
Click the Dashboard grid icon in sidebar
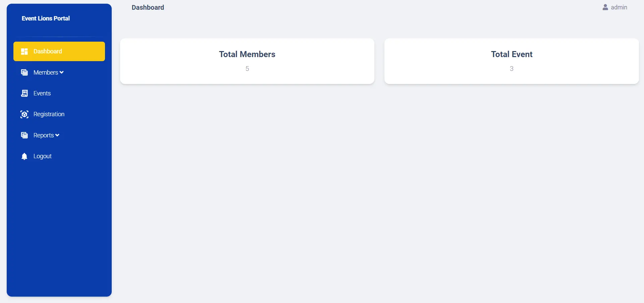pos(24,51)
